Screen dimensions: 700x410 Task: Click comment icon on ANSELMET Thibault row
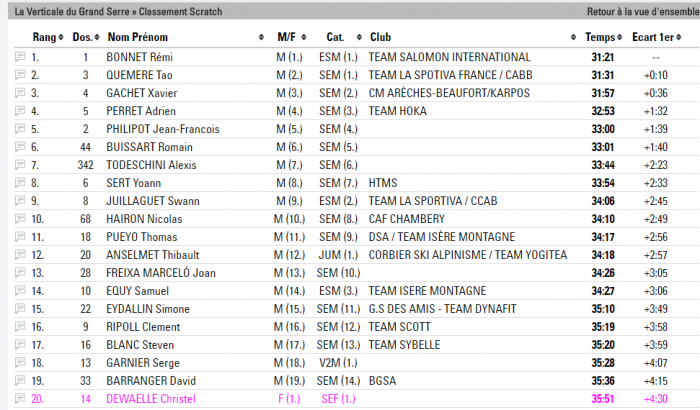tap(20, 255)
